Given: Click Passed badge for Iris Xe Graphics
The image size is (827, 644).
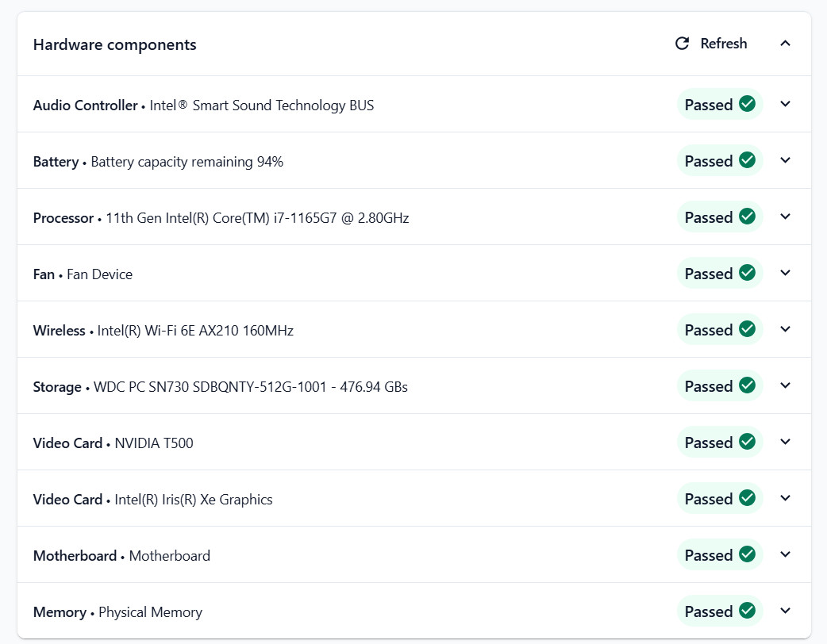Looking at the screenshot, I should coord(720,498).
